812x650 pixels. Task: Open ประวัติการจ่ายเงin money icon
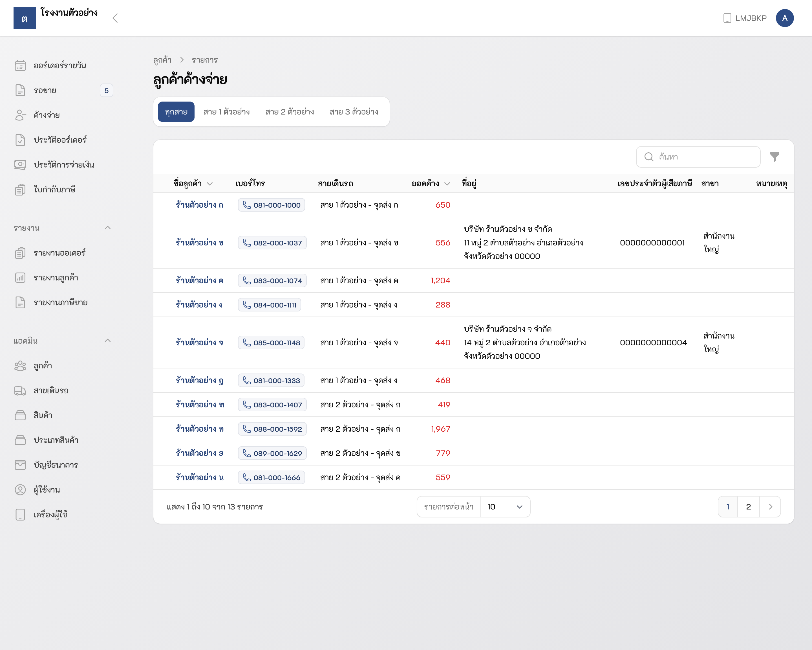coord(20,165)
